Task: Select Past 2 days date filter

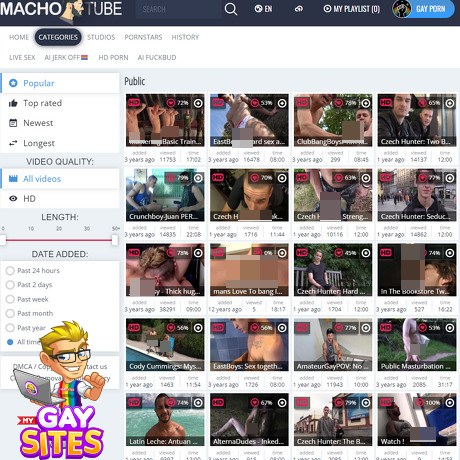Action: 29,285
